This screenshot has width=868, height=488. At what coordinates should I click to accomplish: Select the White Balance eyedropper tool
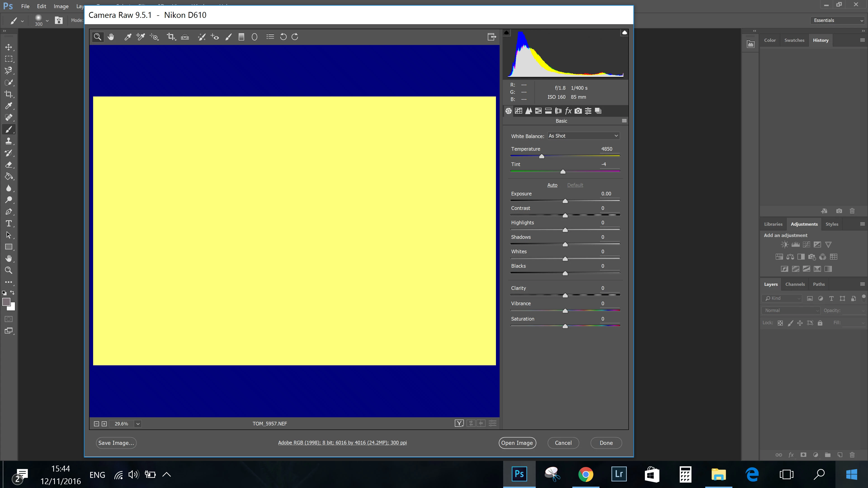tap(127, 37)
